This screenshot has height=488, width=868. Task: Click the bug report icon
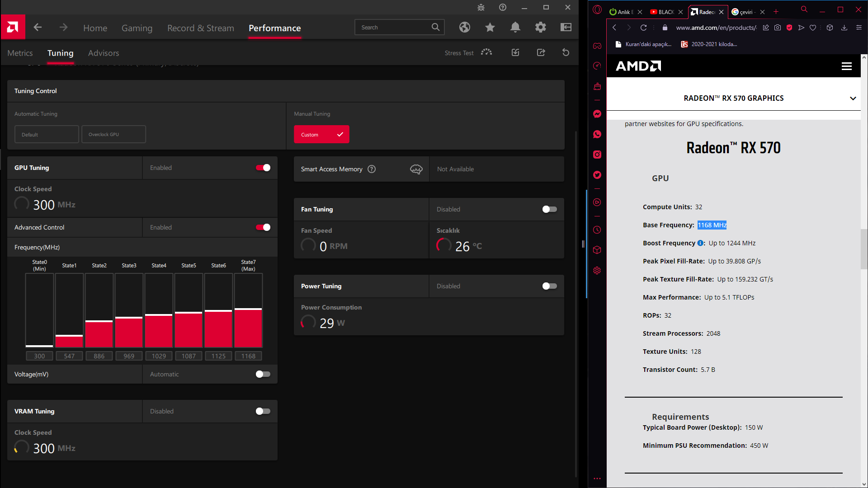tap(481, 7)
